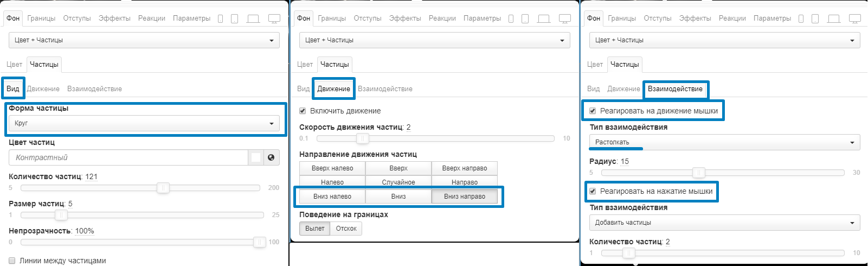Click the Контрастный color input field
Screen dimensions: 868x266
(128, 157)
